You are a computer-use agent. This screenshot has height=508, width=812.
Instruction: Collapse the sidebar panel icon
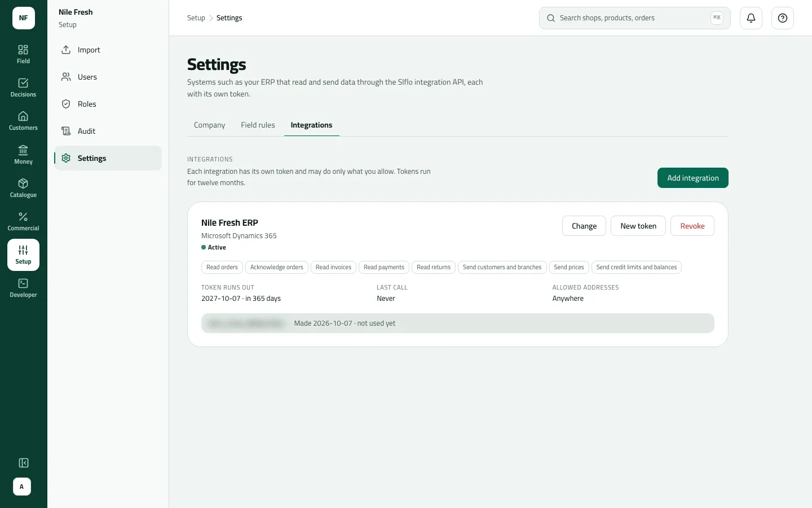[x=23, y=463]
